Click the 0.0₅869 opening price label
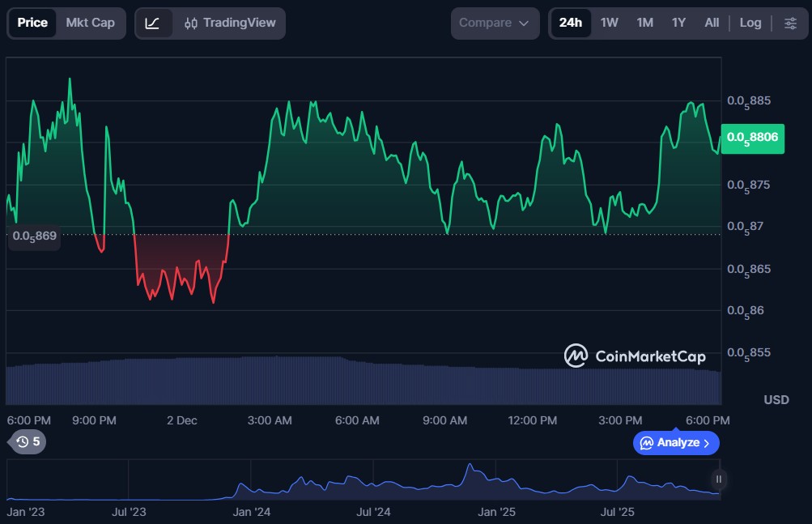 pyautogui.click(x=34, y=236)
